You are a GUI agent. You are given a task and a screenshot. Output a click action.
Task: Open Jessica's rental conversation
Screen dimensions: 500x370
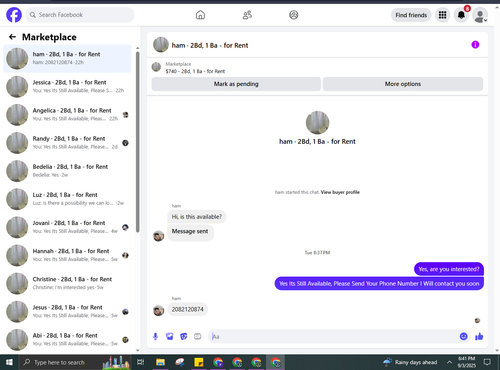pyautogui.click(x=67, y=87)
